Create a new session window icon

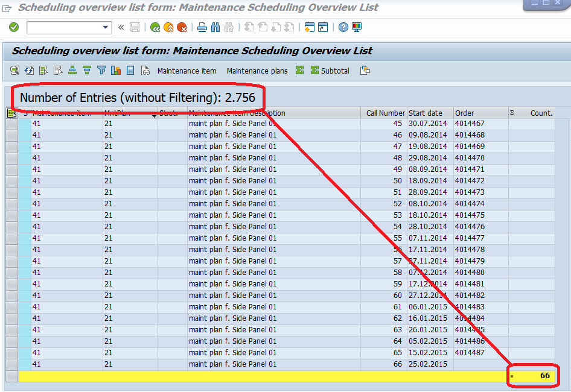(x=310, y=27)
